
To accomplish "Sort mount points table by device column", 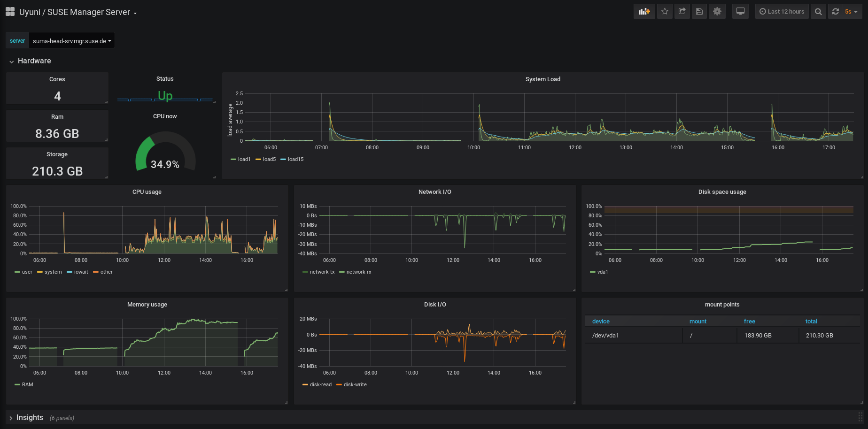I will [601, 322].
